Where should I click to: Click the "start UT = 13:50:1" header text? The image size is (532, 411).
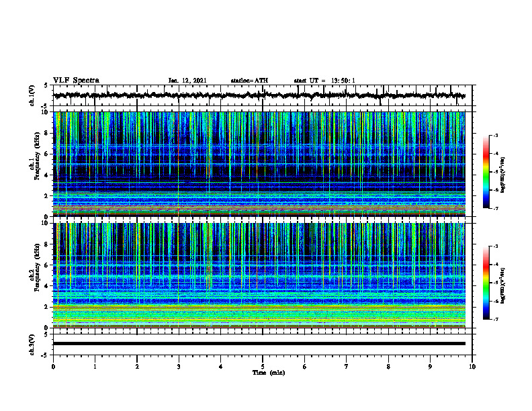(324, 81)
